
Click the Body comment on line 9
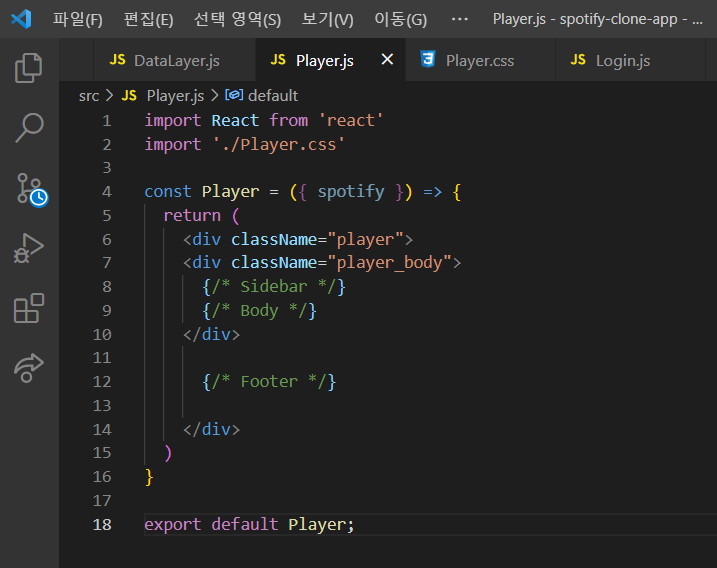click(x=259, y=311)
